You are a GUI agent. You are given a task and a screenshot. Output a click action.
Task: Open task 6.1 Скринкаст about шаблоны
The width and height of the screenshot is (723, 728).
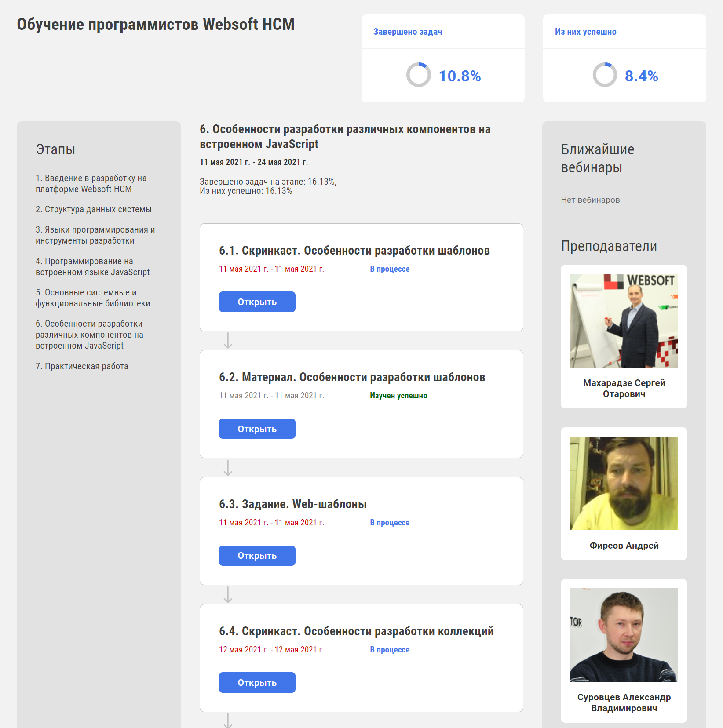(257, 302)
